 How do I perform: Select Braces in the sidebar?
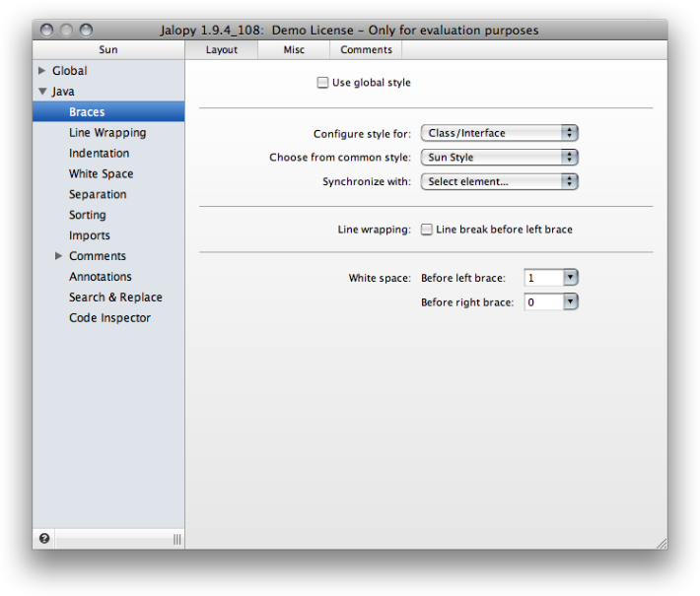[108, 111]
